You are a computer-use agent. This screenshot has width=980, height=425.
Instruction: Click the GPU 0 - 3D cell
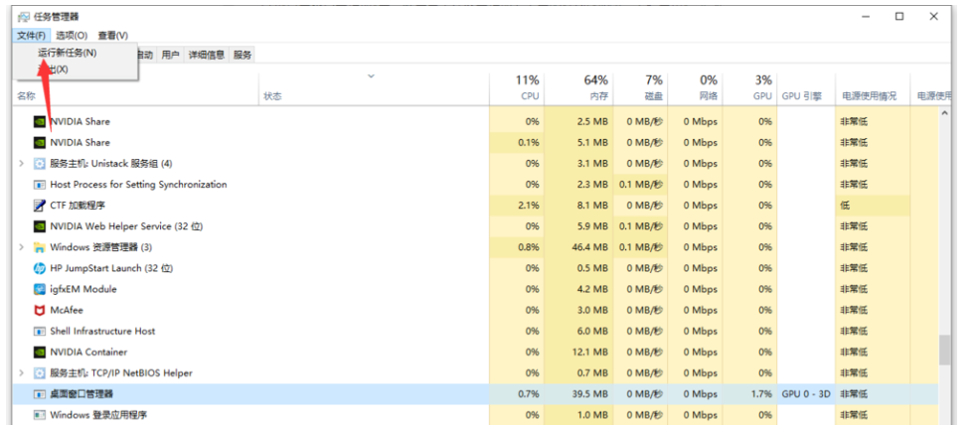(806, 394)
